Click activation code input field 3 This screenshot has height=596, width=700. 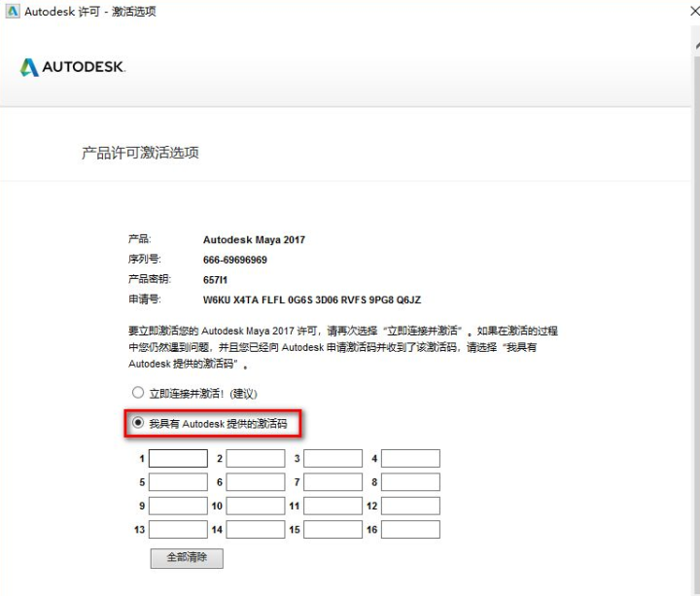(332, 458)
